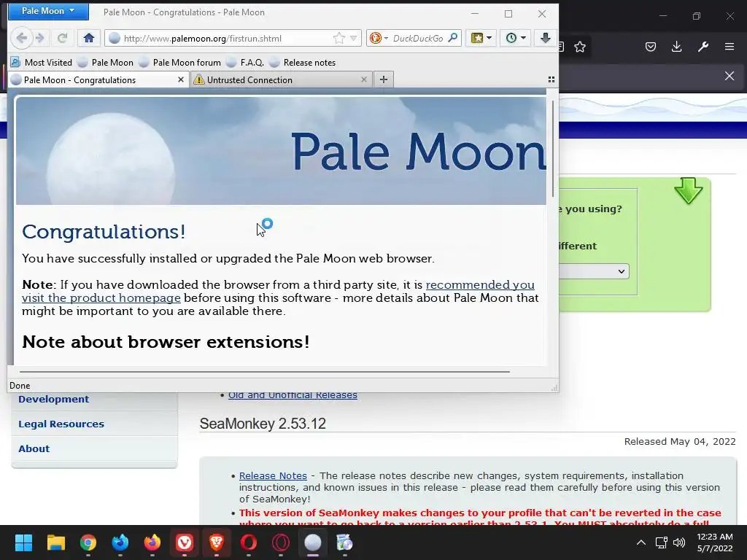
Task: Open Development sidebar link
Action: tap(54, 399)
